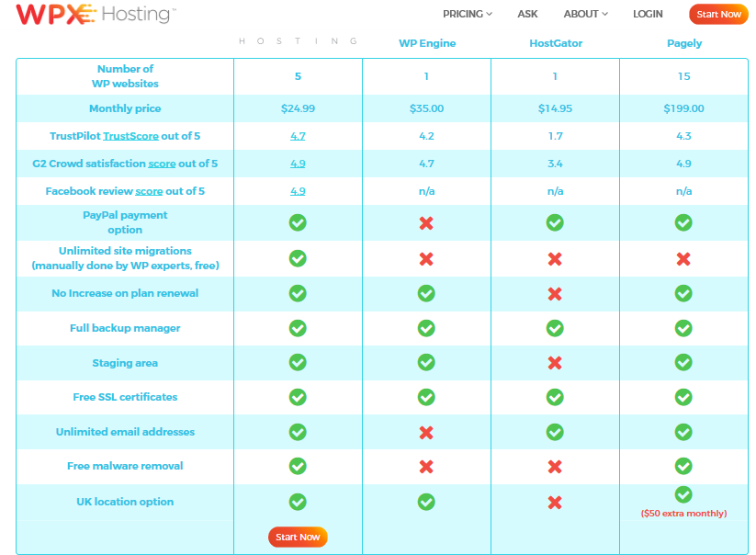The height and width of the screenshot is (555, 756).
Task: Click the Pagely checkmark for UK location option
Action: pyautogui.click(x=683, y=494)
